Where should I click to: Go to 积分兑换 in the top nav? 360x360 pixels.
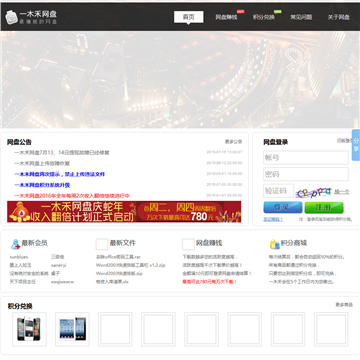[264, 17]
